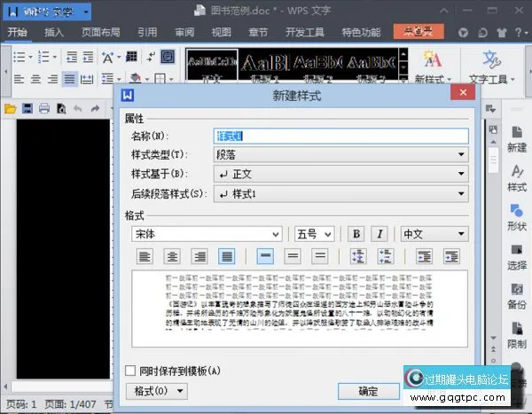Open file using the folder icon

pyautogui.click(x=11, y=109)
